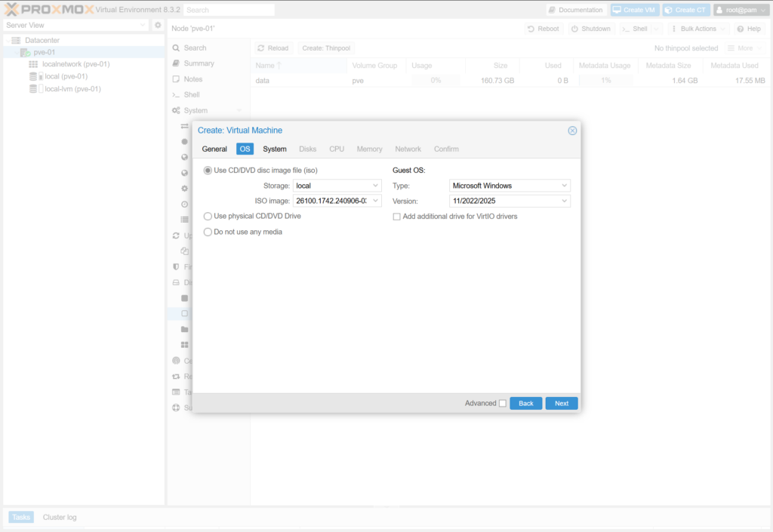Open the Storage dropdown
Viewport: 773px width, 532px height.
click(376, 186)
